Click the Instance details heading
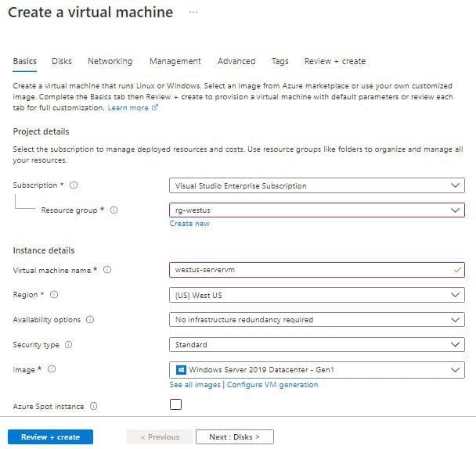Viewport: 476px width, 449px height. pos(44,250)
